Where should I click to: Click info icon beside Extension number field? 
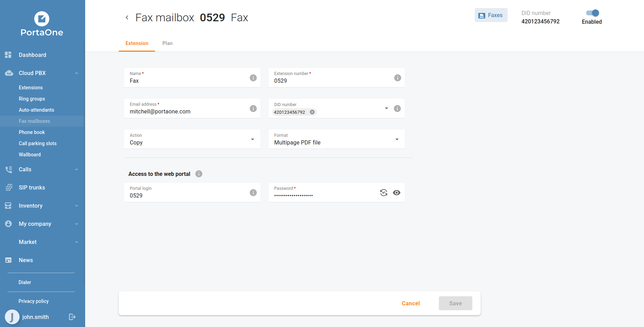(x=397, y=78)
